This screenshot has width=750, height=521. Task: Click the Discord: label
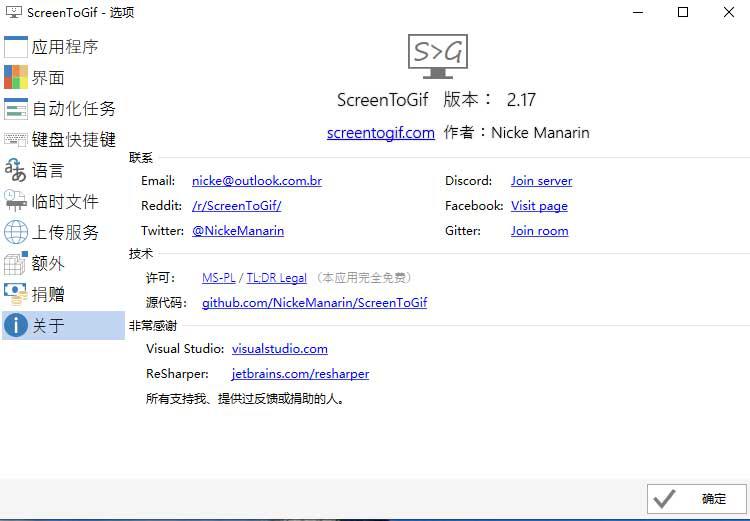coord(469,181)
